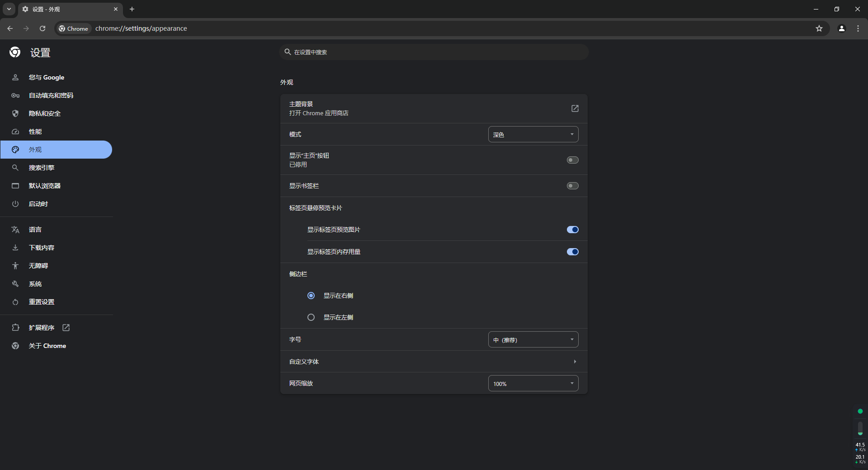This screenshot has height=470, width=868.
Task: Enable the 显示"主页"按钮 toggle
Action: click(x=572, y=160)
